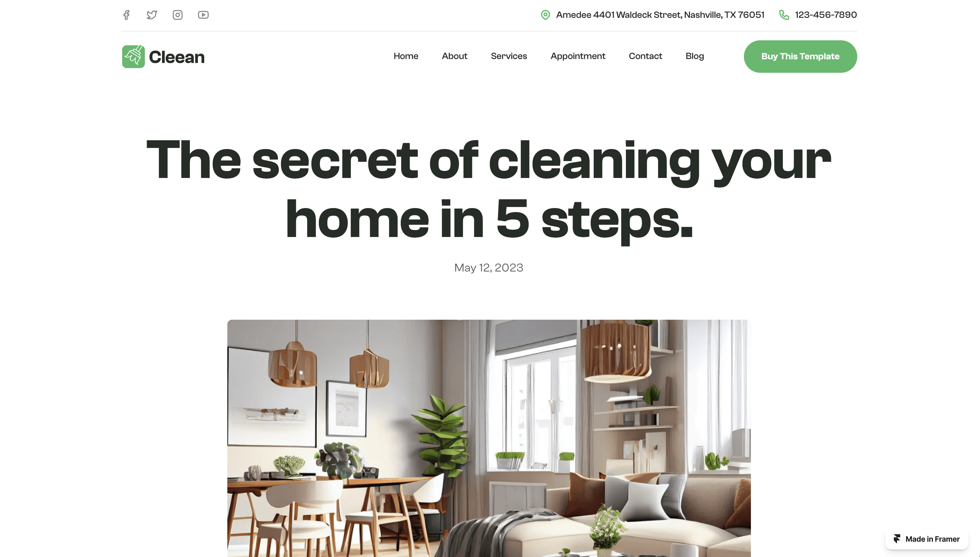Navigate to Services in navbar
This screenshot has width=980, height=557.
508,56
